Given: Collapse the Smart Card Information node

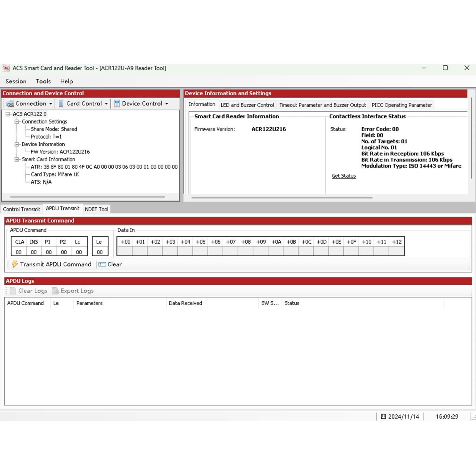Looking at the screenshot, I should 17,159.
